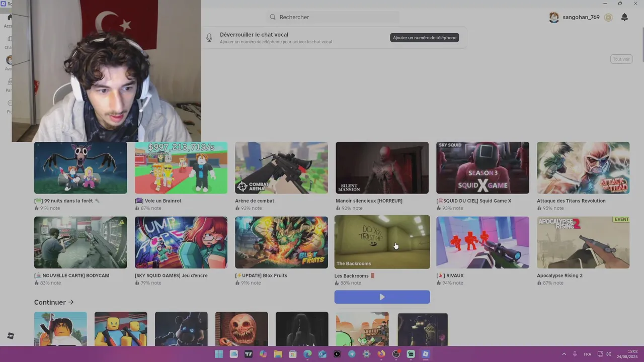Open Outlook from the taskbar
This screenshot has width=644, height=362.
tap(322, 354)
